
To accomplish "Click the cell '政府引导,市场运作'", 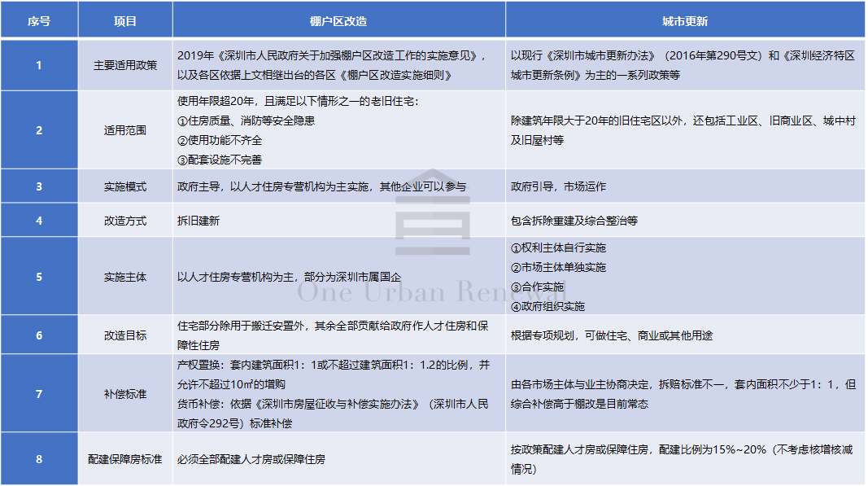I will pyautogui.click(x=685, y=186).
